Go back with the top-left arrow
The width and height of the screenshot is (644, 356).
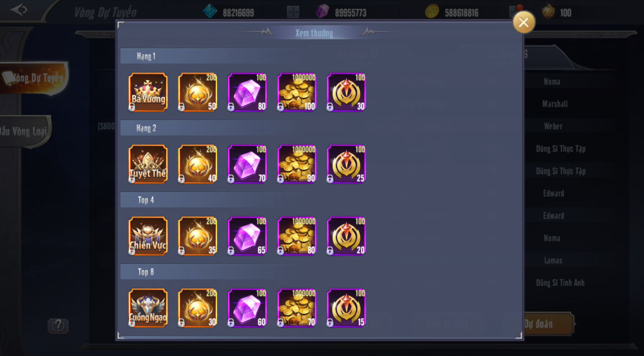click(19, 9)
